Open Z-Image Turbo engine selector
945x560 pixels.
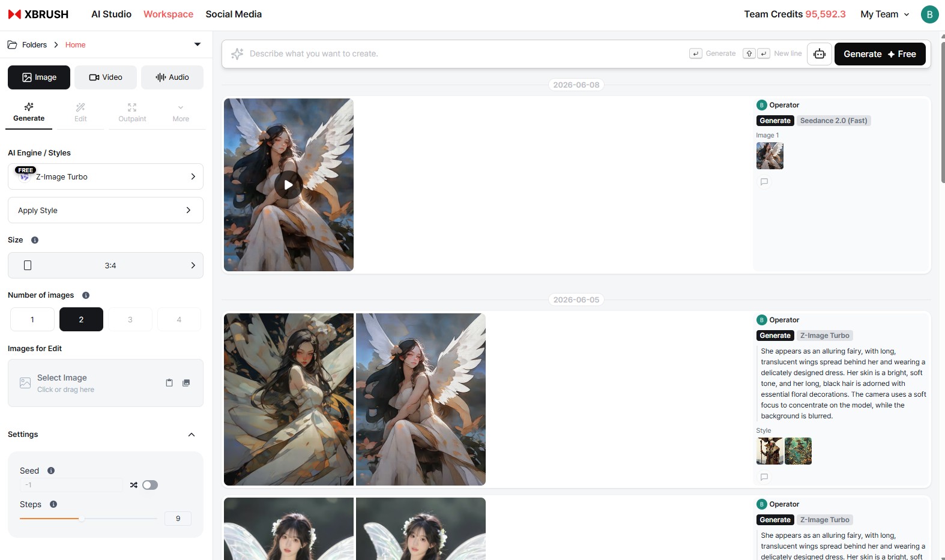click(106, 176)
